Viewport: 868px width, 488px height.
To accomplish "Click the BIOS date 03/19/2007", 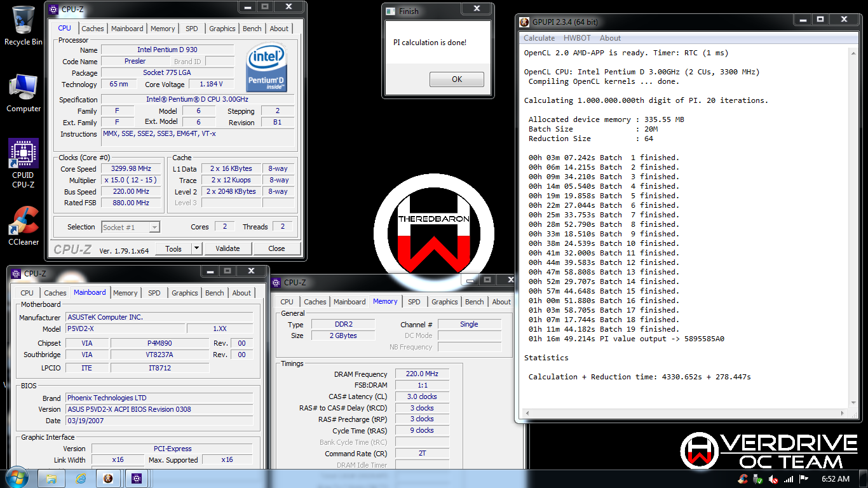I will (159, 421).
